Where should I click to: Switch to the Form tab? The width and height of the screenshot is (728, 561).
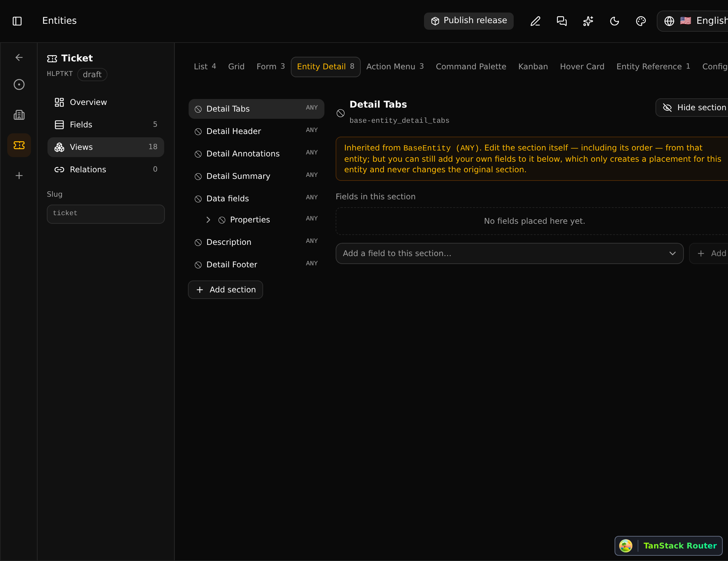click(271, 67)
